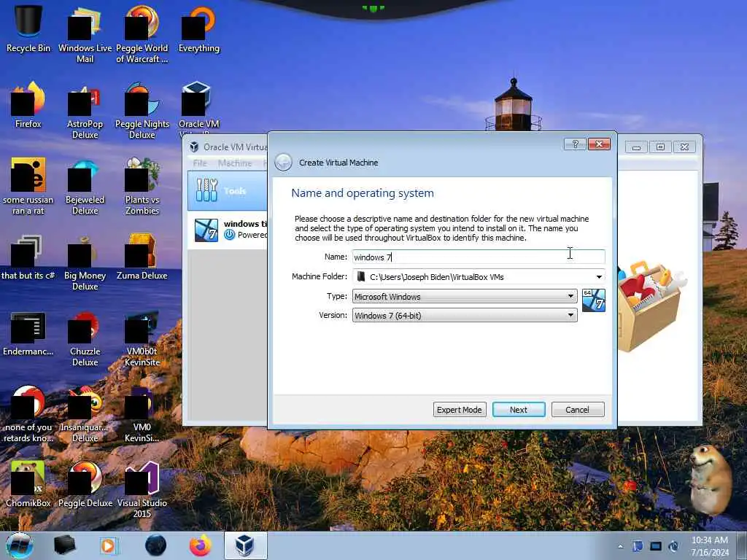Open Visual Studio 2015 desktop shortcut
This screenshot has height=560, width=747.
tap(142, 489)
